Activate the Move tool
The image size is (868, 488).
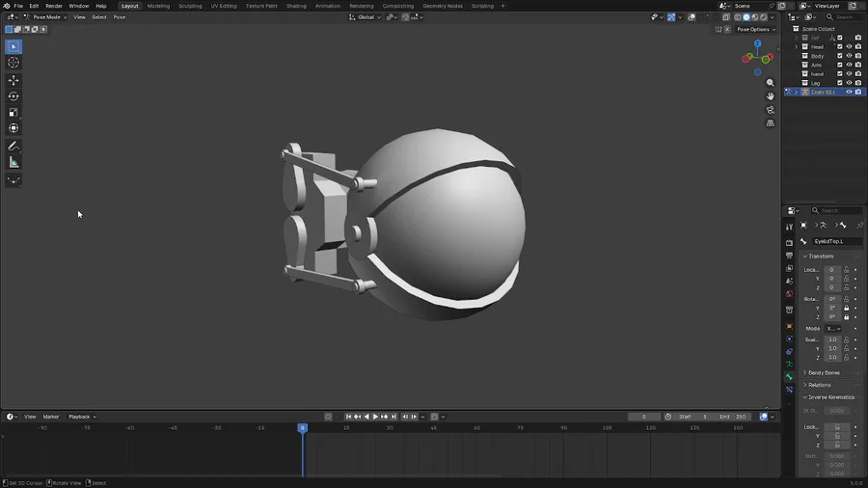[x=14, y=80]
